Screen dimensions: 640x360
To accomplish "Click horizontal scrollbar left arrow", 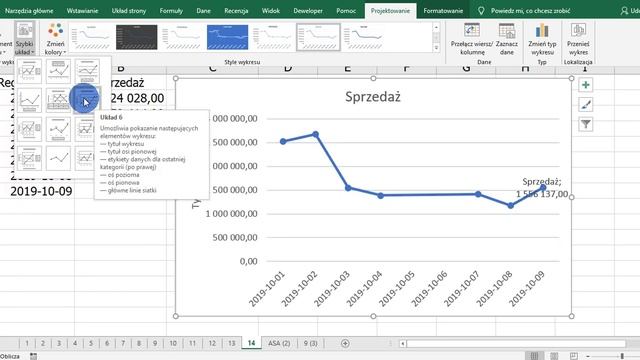I will (x=402, y=344).
